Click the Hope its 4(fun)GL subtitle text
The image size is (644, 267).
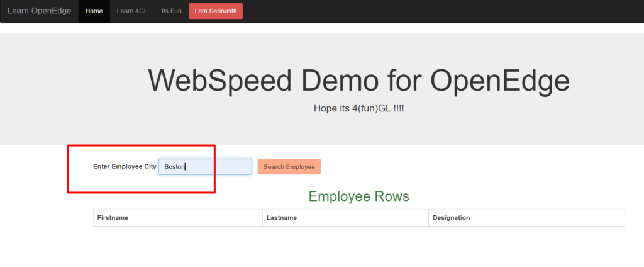pyautogui.click(x=358, y=108)
